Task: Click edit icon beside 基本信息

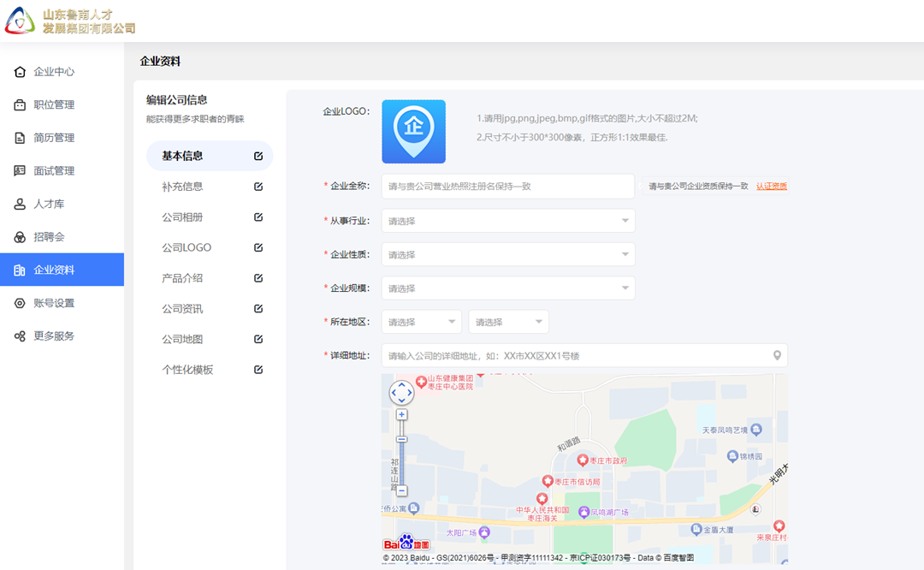Action: (258, 156)
